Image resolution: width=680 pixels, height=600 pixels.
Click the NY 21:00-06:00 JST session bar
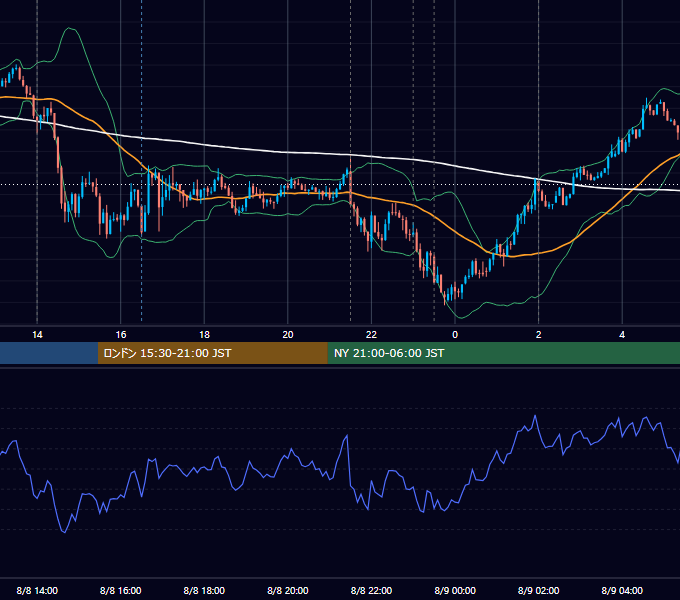[x=503, y=353]
